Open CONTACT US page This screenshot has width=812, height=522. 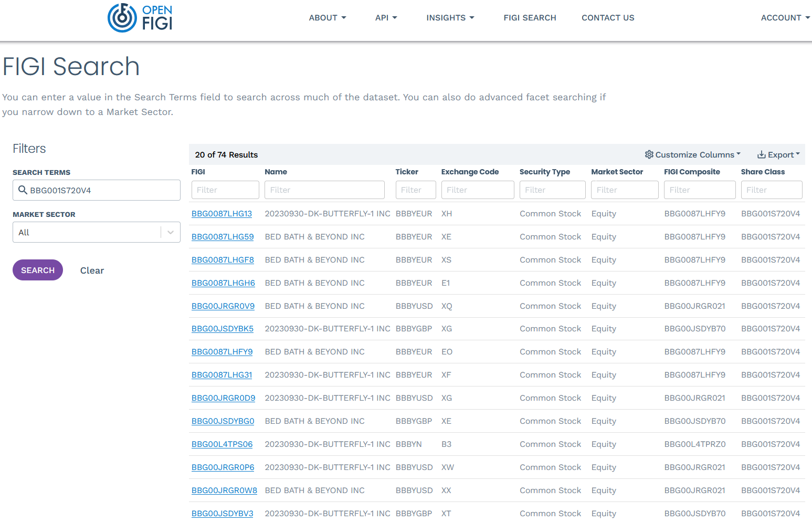click(608, 18)
